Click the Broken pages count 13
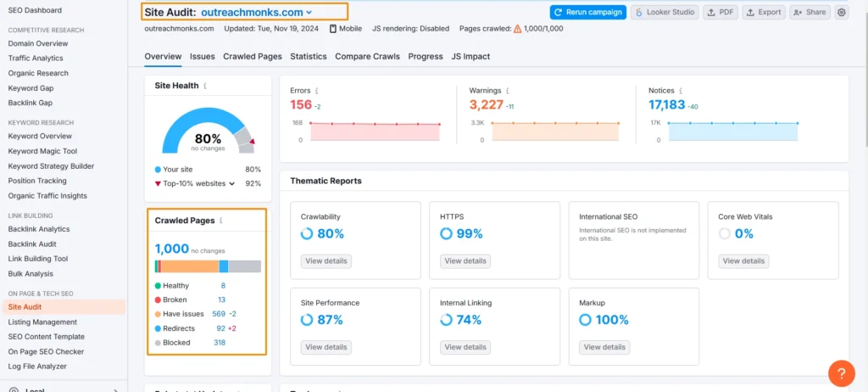Viewport: 868px width, 392px height. click(x=221, y=300)
